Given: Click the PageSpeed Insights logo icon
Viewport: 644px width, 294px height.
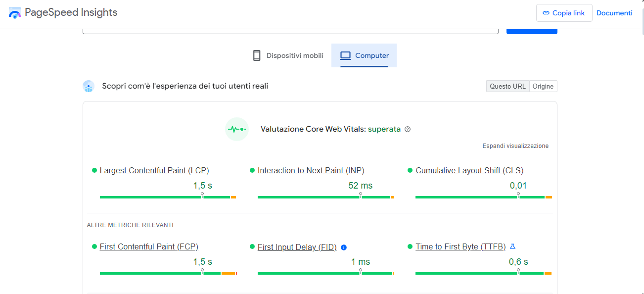Looking at the screenshot, I should 15,13.
